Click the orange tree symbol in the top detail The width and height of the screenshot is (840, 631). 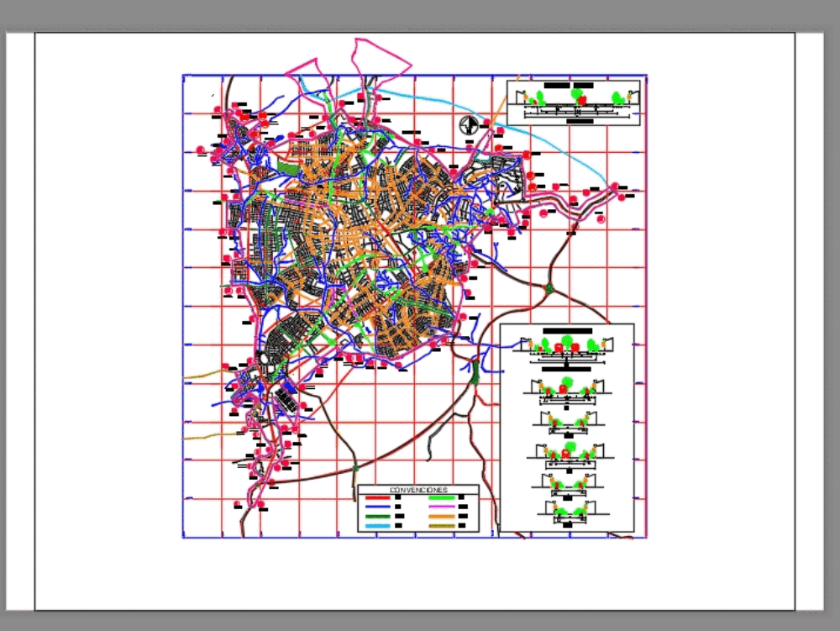[x=526, y=97]
